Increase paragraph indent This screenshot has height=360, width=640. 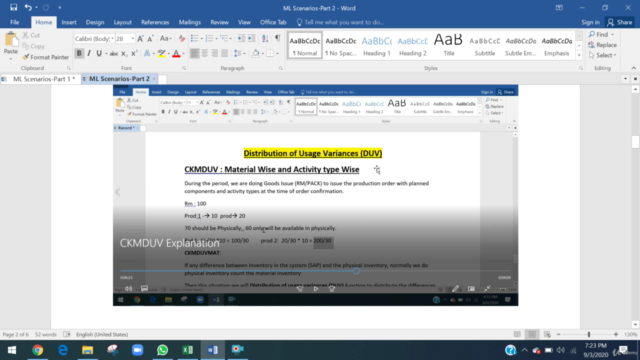pos(251,38)
